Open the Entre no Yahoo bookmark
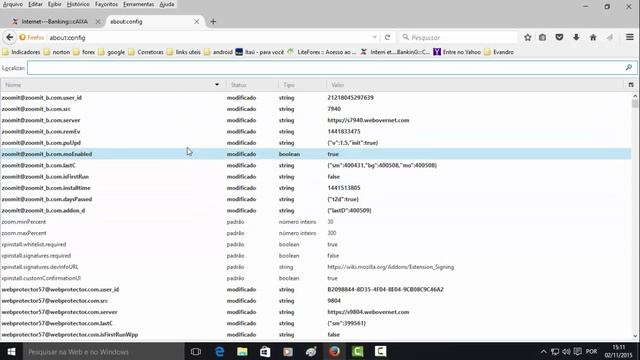The width and height of the screenshot is (640, 360). 457,52
